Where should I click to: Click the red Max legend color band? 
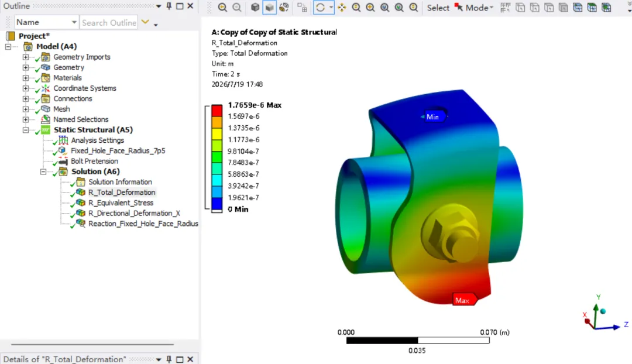pyautogui.click(x=217, y=111)
